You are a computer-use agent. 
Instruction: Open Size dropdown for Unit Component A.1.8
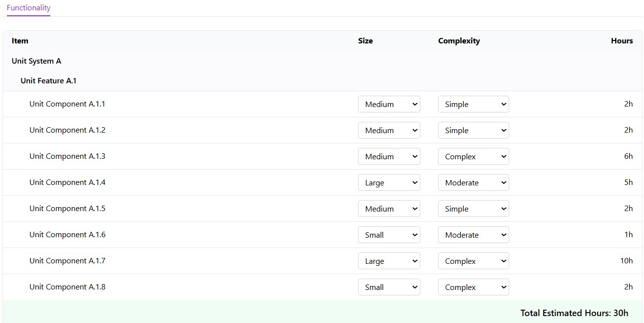pyautogui.click(x=389, y=287)
